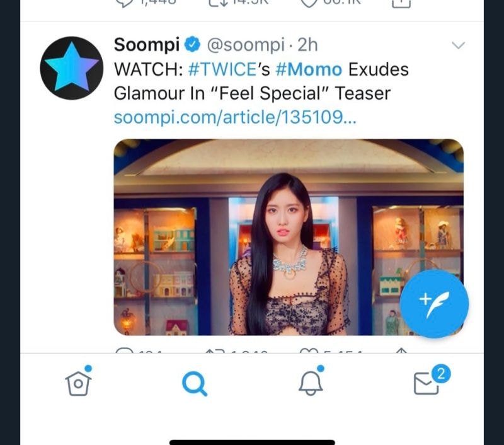The height and width of the screenshot is (445, 504).
Task: Open the soompi.com article link
Action: point(236,117)
